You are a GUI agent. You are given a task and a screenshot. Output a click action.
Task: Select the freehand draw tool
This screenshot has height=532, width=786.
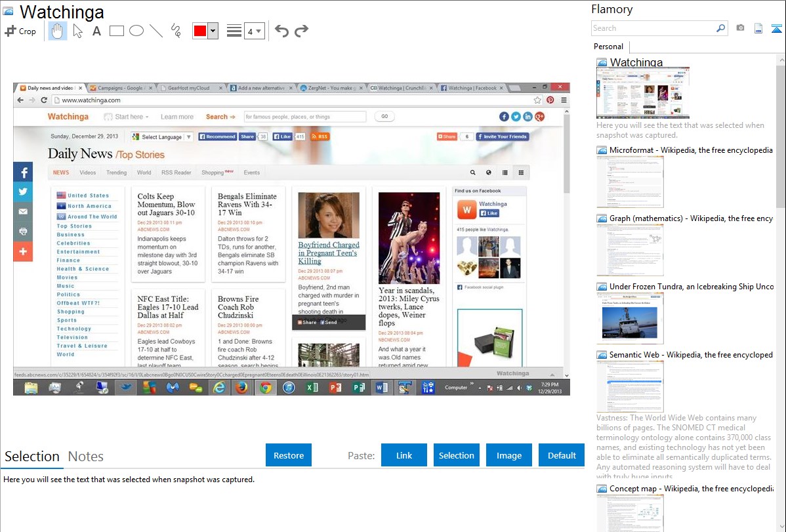[176, 31]
